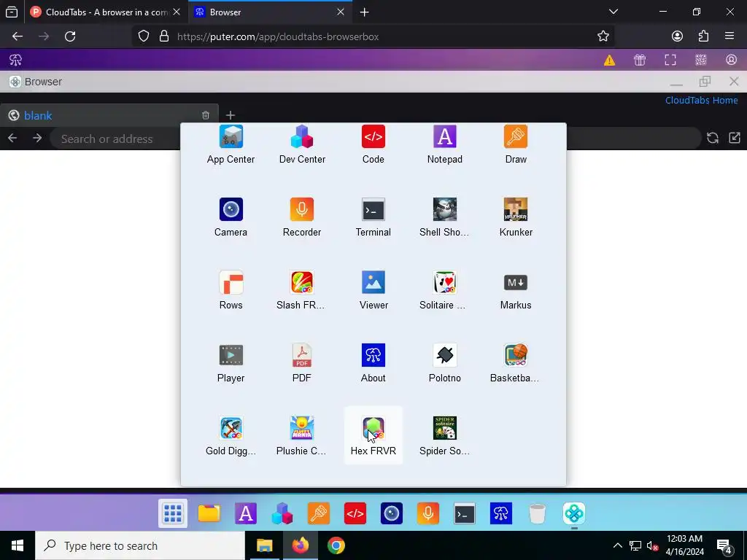Launch the Polotno app
The height and width of the screenshot is (560, 747).
coord(444,363)
